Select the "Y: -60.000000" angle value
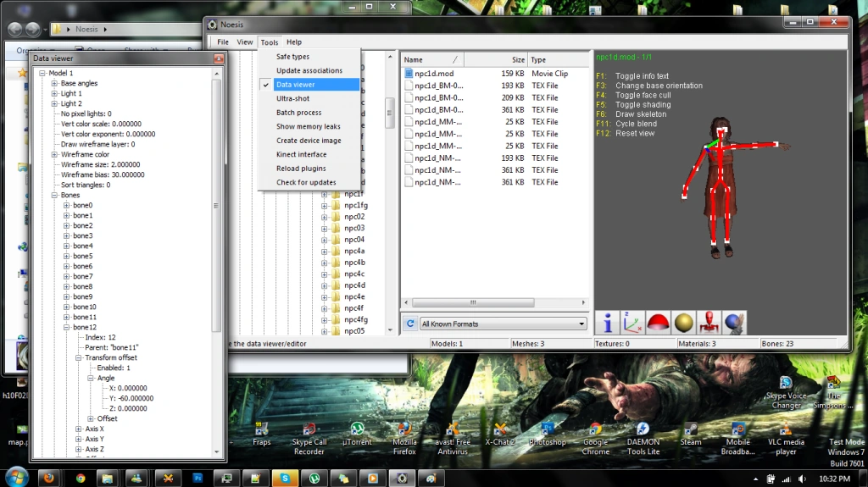Image resolution: width=868 pixels, height=487 pixels. click(x=131, y=398)
